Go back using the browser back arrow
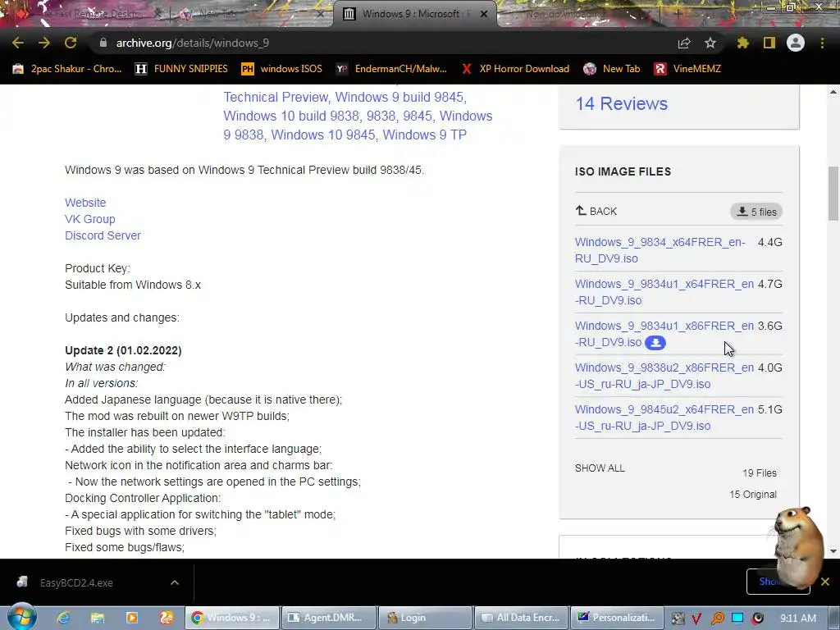Viewport: 840px width, 630px height. point(18,43)
